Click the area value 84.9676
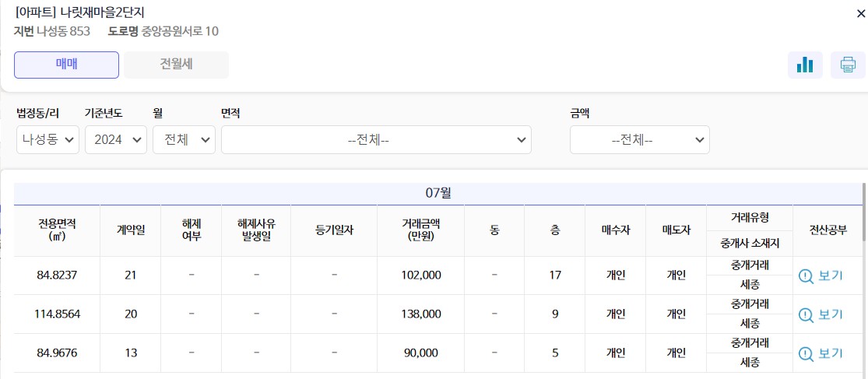The height and width of the screenshot is (379, 868). click(x=57, y=353)
